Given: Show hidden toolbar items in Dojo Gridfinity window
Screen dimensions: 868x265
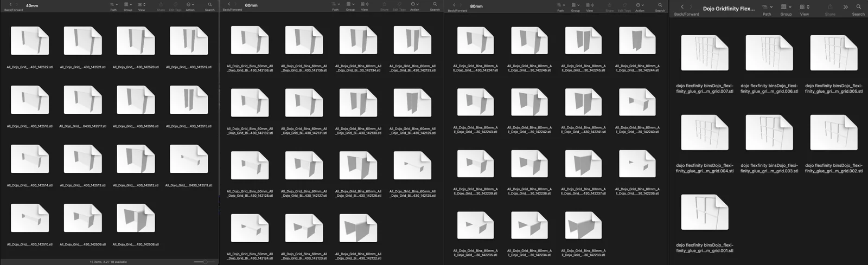Looking at the screenshot, I should (x=845, y=7).
